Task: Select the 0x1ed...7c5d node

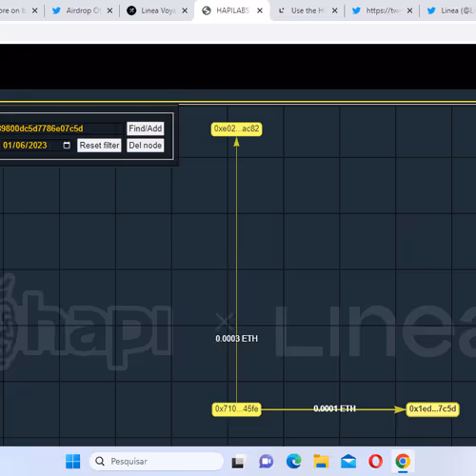Action: point(432,408)
